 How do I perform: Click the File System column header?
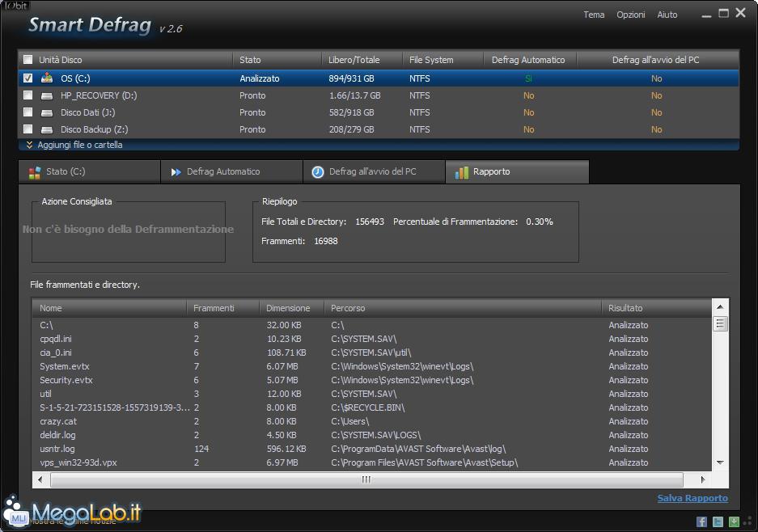[x=443, y=60]
